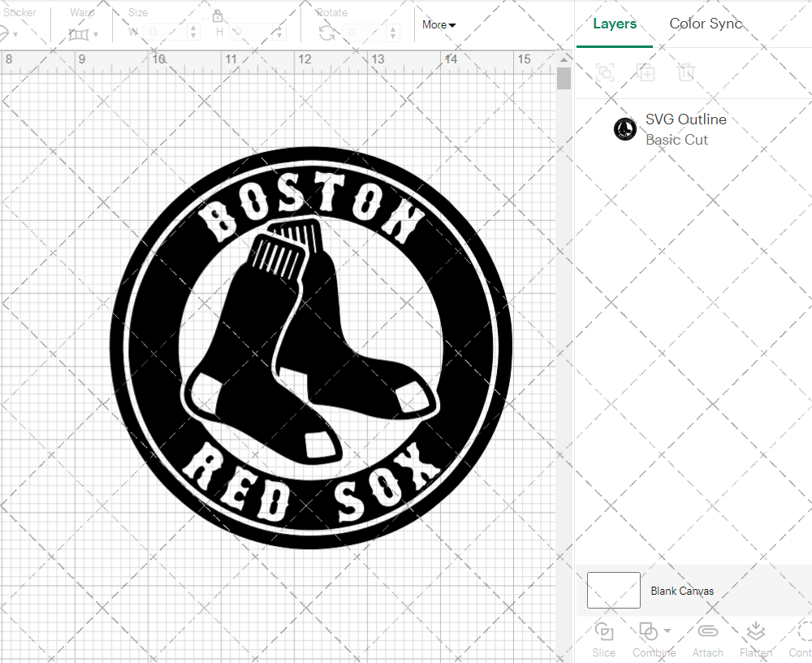812x663 pixels.
Task: Click the Combine tool
Action: [x=654, y=639]
